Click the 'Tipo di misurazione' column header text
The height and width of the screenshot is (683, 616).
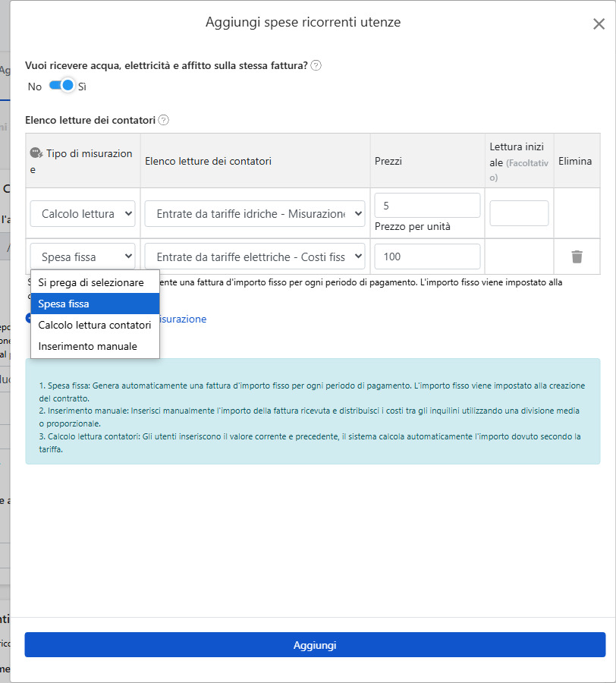click(81, 161)
